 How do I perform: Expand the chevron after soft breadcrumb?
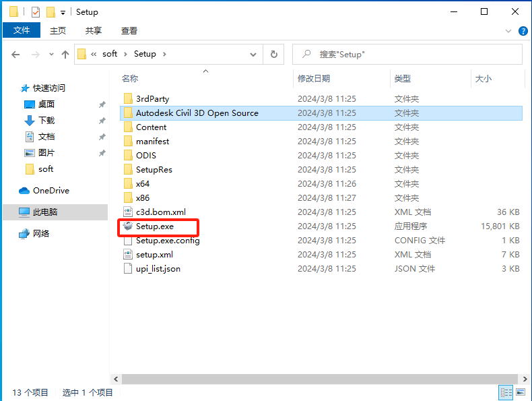pos(125,55)
